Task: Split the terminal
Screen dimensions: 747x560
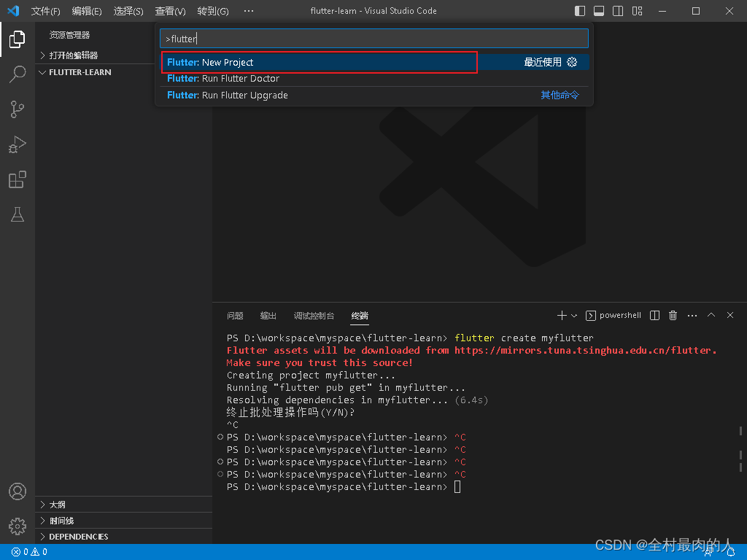Action: (654, 315)
